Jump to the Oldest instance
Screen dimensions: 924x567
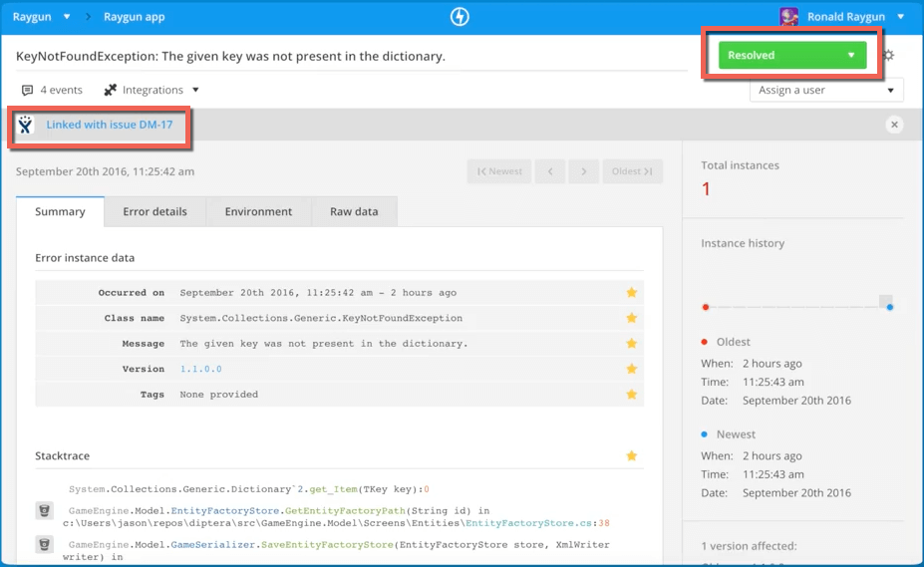tap(632, 171)
